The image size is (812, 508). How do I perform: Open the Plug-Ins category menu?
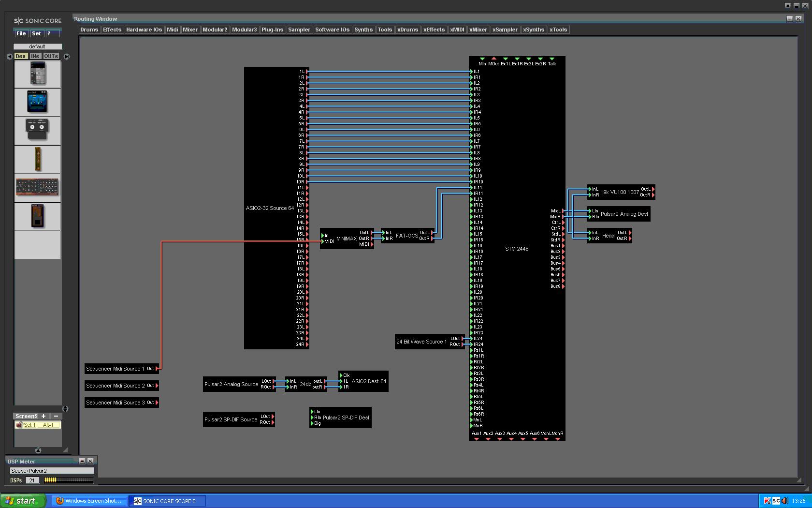[273, 30]
